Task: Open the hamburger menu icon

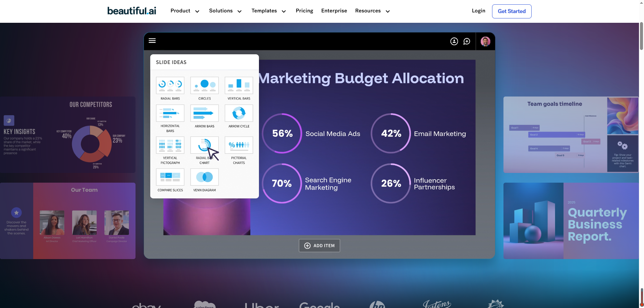Action: point(152,41)
